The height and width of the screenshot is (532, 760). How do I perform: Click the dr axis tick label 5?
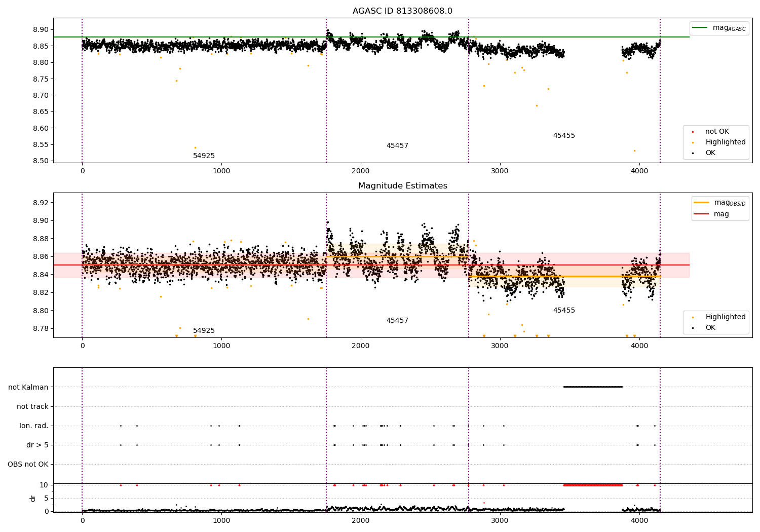(46, 498)
